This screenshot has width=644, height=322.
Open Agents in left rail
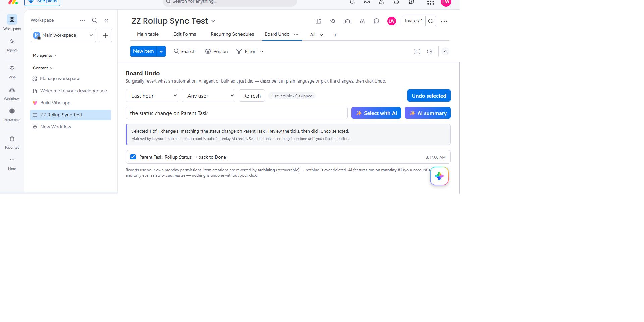pos(12,44)
